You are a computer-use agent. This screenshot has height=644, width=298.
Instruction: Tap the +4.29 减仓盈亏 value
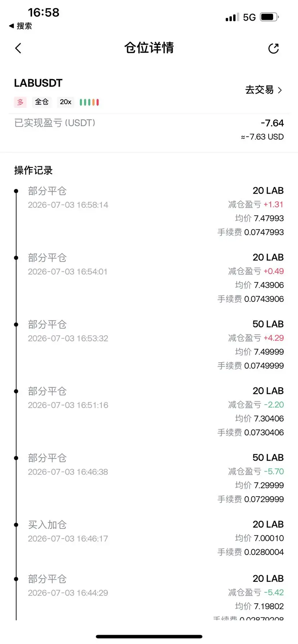[x=274, y=338]
